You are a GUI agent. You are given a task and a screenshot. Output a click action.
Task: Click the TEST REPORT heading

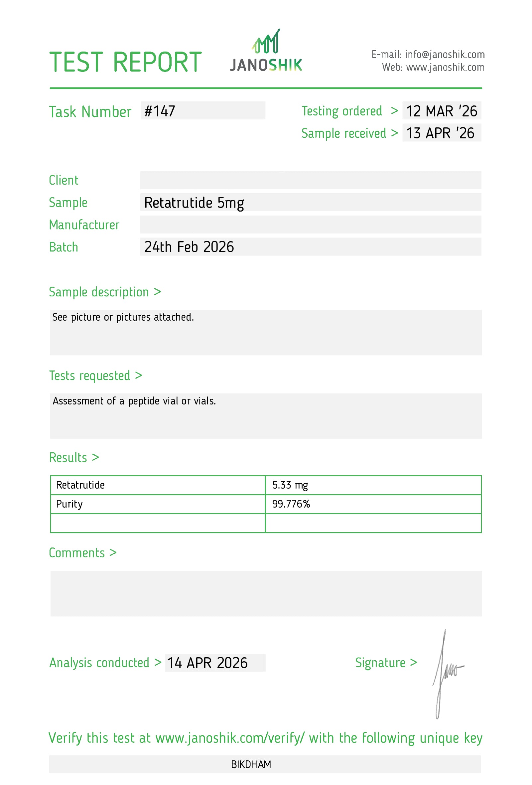click(x=126, y=62)
